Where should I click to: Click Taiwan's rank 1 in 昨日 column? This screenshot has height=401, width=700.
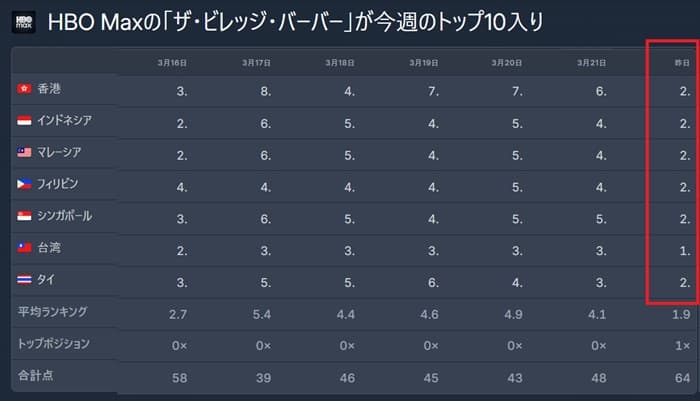[680, 249]
